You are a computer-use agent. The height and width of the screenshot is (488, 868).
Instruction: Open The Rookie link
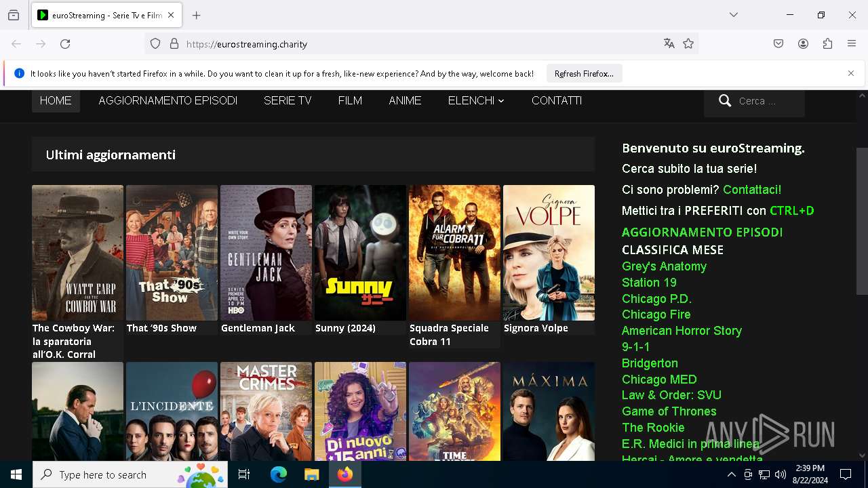tap(653, 428)
